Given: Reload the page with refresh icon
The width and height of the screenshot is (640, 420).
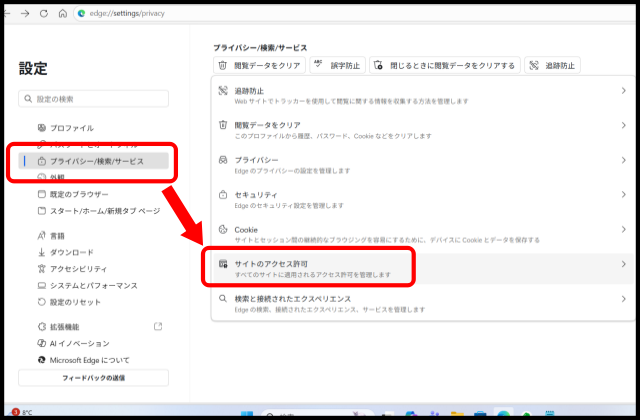Looking at the screenshot, I should coord(44,13).
